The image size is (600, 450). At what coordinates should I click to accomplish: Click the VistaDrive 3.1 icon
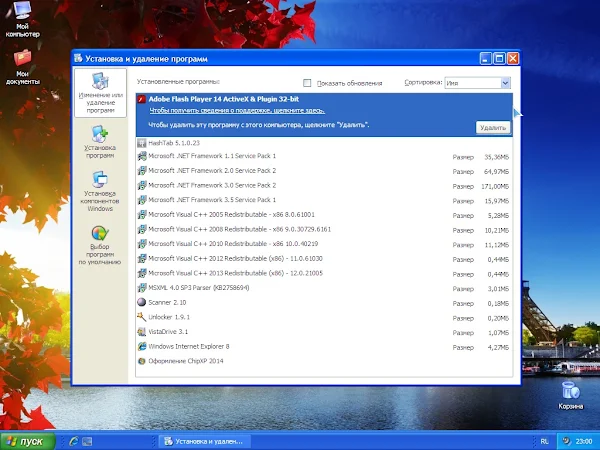142,332
